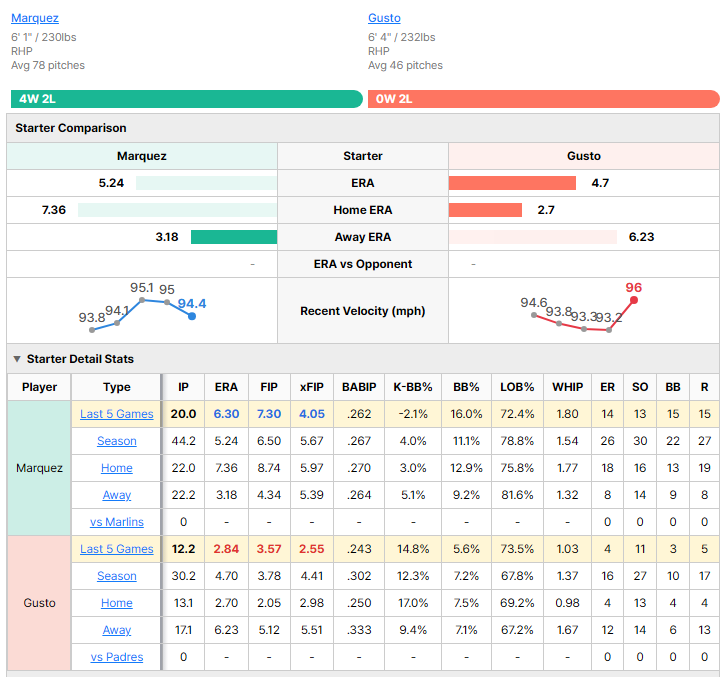Open Gusto's Away split link
This screenshot has height=677, width=726.
pos(117,630)
